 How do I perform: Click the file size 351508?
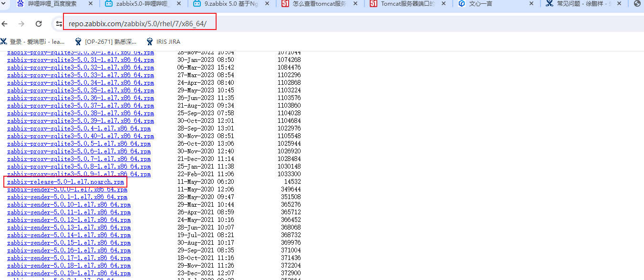pos(291,197)
